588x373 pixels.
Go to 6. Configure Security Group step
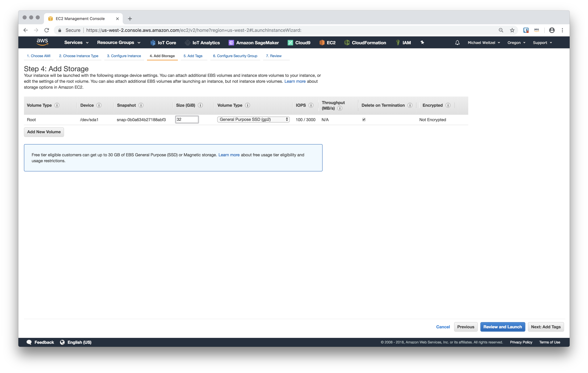(x=235, y=56)
